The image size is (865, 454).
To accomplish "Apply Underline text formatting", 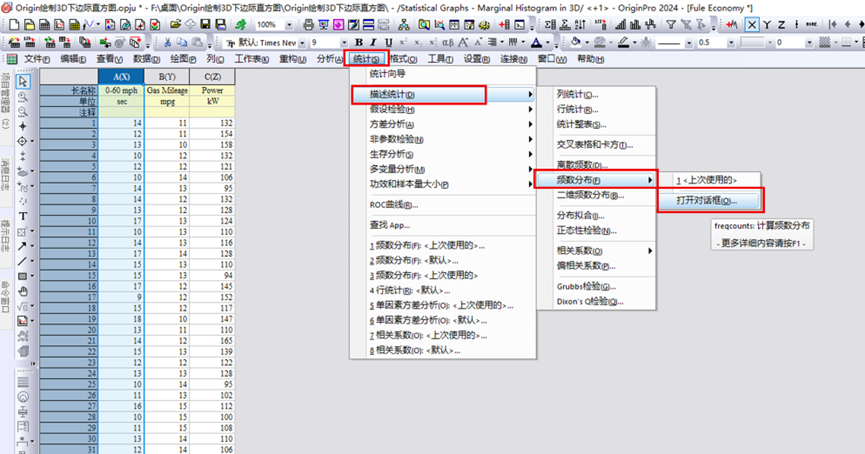I will coord(388,42).
